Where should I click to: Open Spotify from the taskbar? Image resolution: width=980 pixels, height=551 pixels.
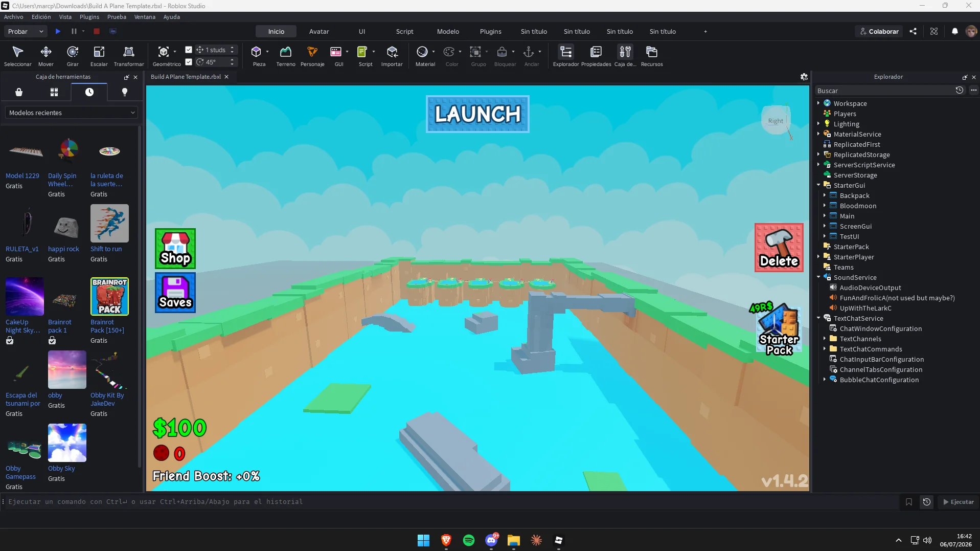tap(468, 540)
